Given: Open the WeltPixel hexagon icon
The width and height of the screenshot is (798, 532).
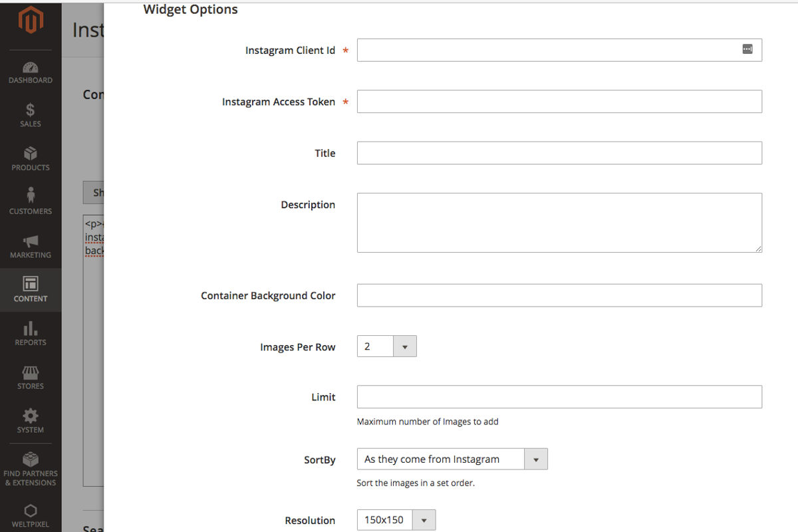Looking at the screenshot, I should pyautogui.click(x=31, y=511).
